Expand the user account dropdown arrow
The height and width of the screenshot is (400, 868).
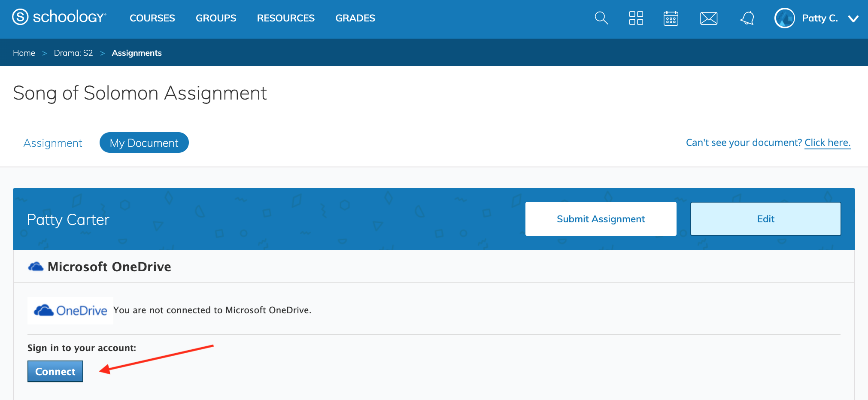pyautogui.click(x=853, y=18)
